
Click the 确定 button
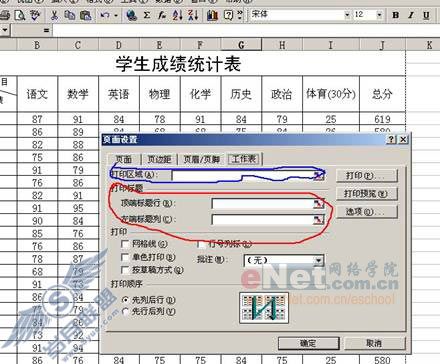coord(308,343)
